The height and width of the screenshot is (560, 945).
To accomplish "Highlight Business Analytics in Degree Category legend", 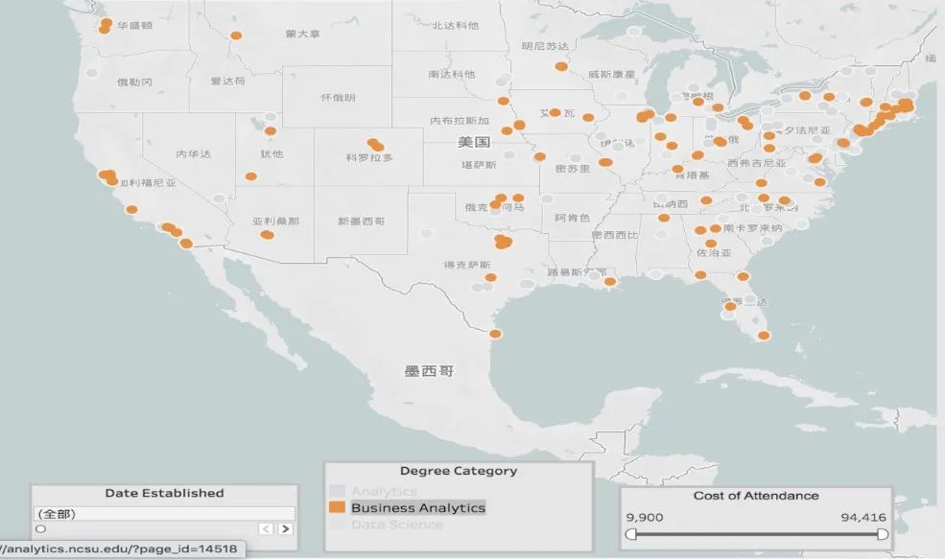I will click(417, 507).
